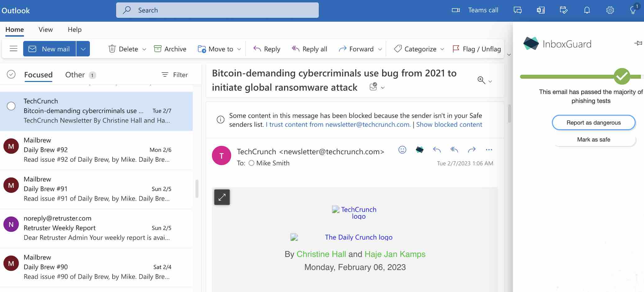Viewport: 644px width, 292px height.
Task: Open the Filter menu
Action: (x=175, y=75)
